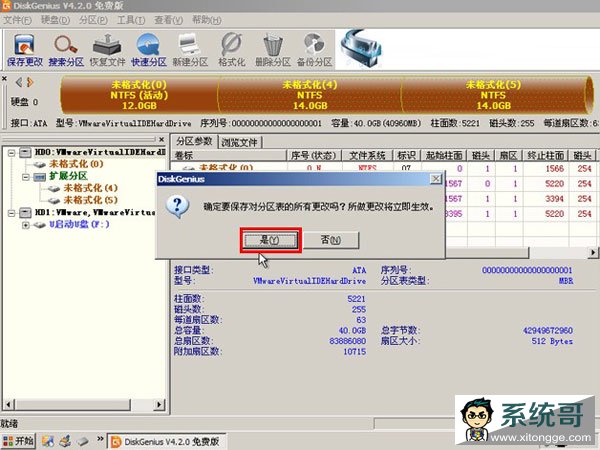Click the 搜索分区 search partition icon
This screenshot has width=600, height=450.
tap(66, 50)
